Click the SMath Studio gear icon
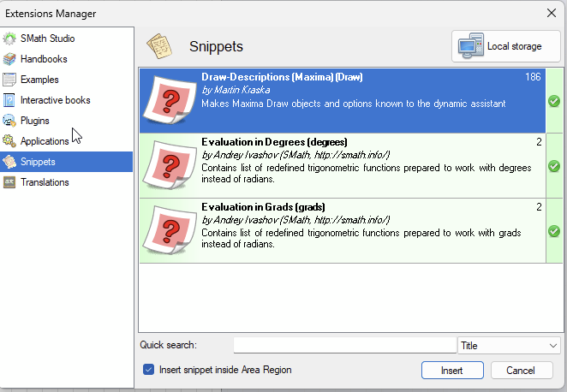The width and height of the screenshot is (567, 392). pyautogui.click(x=9, y=39)
